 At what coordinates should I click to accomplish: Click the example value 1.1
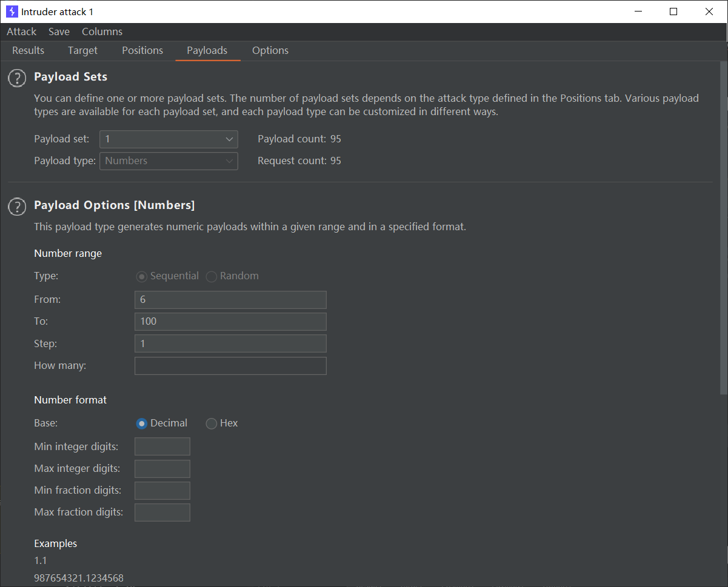click(x=41, y=561)
